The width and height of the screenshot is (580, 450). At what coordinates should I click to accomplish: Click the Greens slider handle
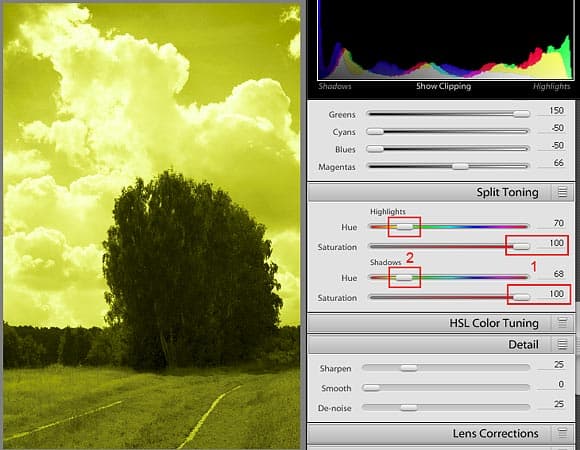point(522,114)
